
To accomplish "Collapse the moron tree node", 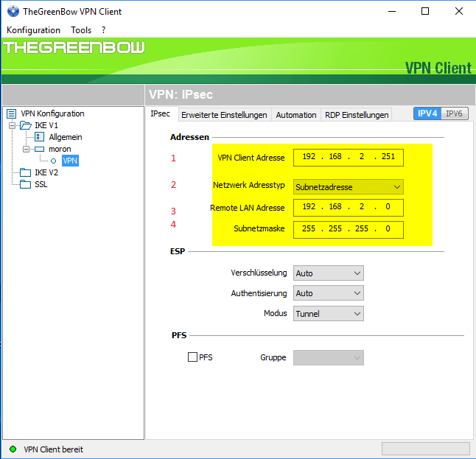I will pos(27,149).
